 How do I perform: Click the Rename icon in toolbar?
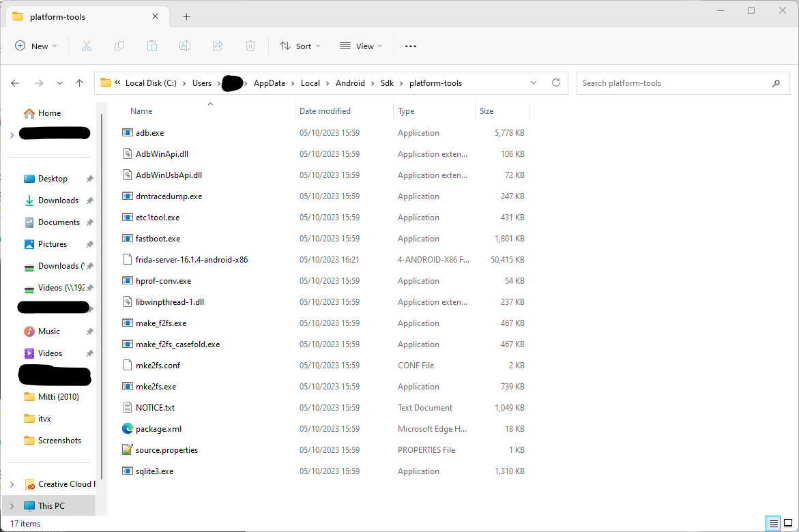pyautogui.click(x=184, y=46)
